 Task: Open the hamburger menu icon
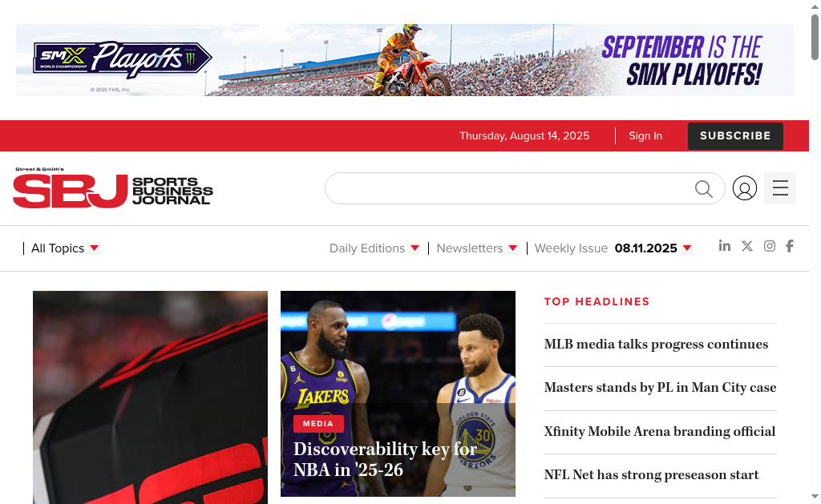tap(780, 188)
